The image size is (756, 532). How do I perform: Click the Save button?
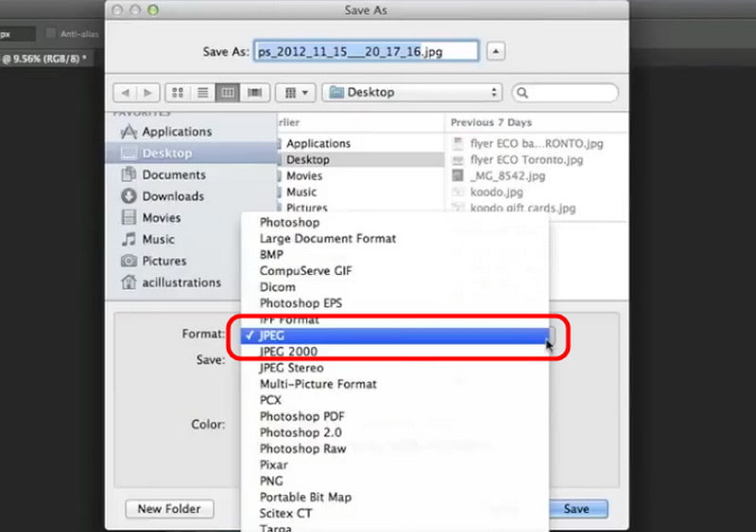(578, 508)
